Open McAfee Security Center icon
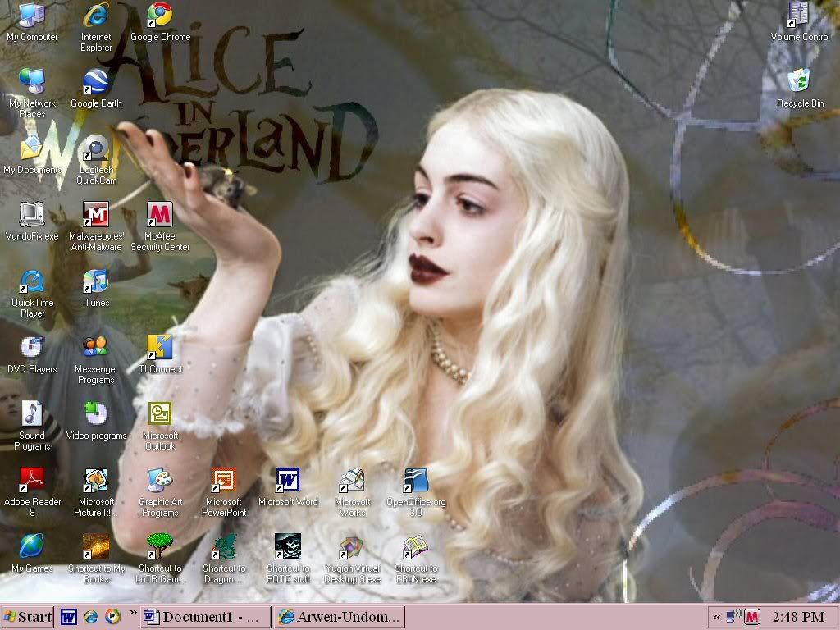This screenshot has width=840, height=630. [x=160, y=227]
